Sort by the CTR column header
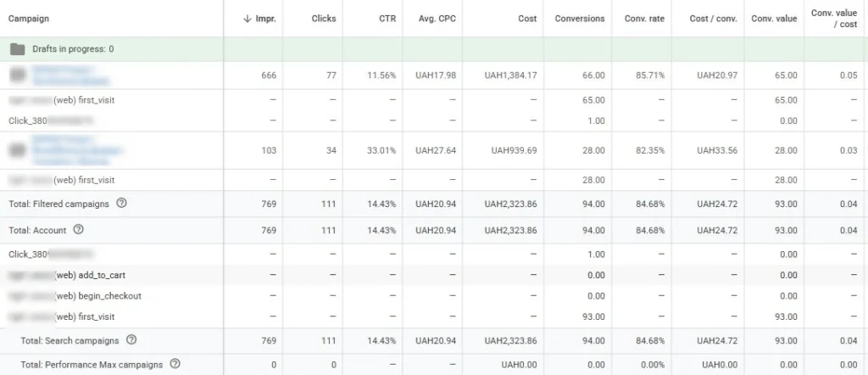Image resolution: width=868 pixels, height=375 pixels. point(387,19)
